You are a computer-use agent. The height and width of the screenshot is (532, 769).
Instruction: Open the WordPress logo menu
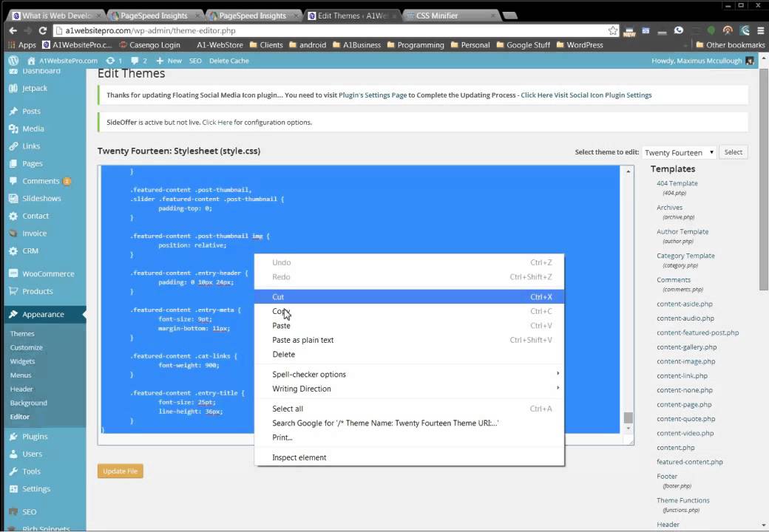(13, 61)
